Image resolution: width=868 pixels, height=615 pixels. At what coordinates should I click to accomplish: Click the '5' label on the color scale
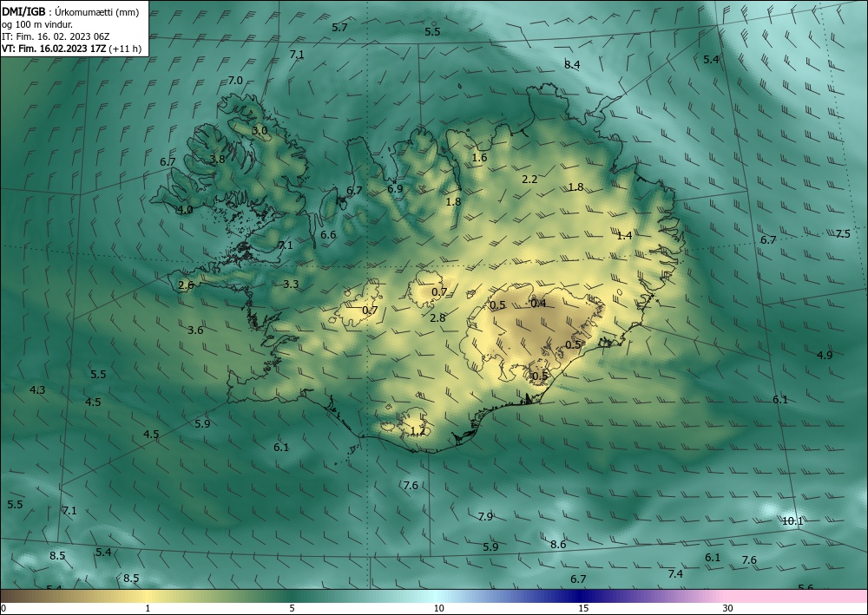[x=292, y=609]
